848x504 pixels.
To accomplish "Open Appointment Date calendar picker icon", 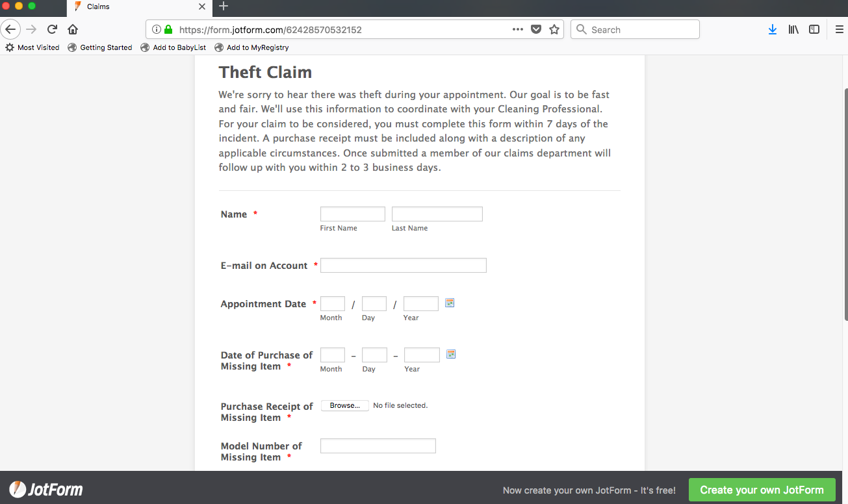I will (x=450, y=303).
